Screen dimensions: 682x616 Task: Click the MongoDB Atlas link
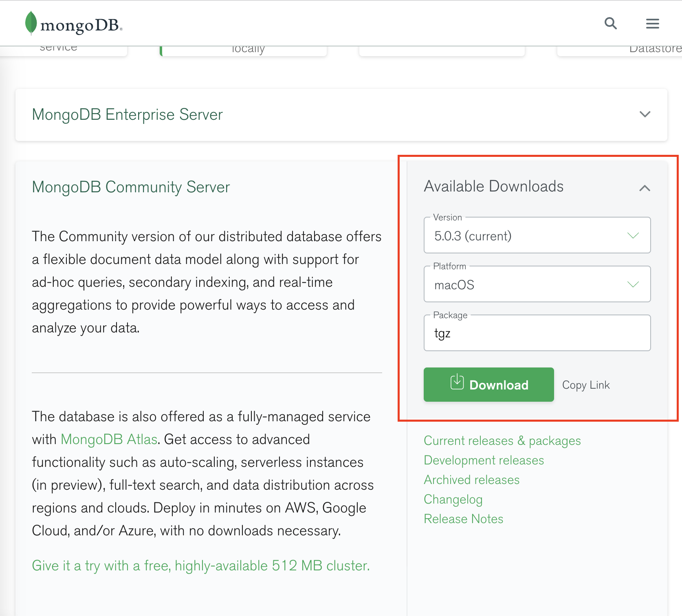(x=108, y=439)
